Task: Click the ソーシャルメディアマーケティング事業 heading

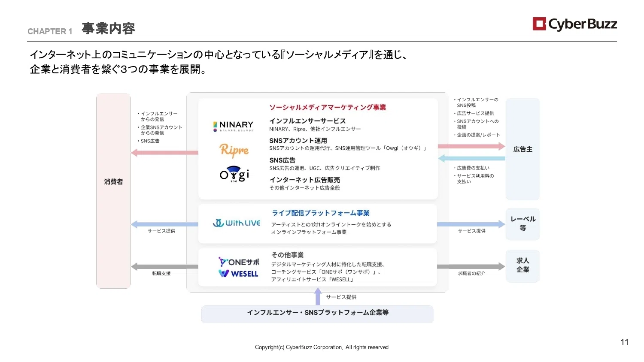Action: pos(328,107)
